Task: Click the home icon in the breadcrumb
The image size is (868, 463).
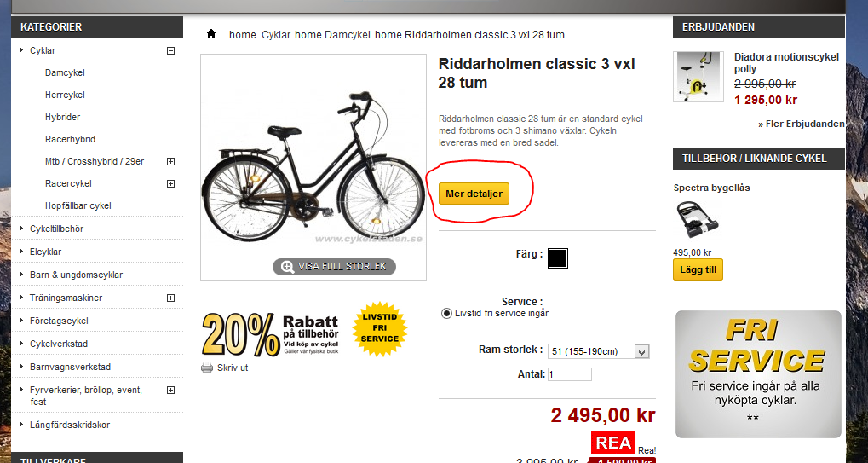Action: coord(211,34)
